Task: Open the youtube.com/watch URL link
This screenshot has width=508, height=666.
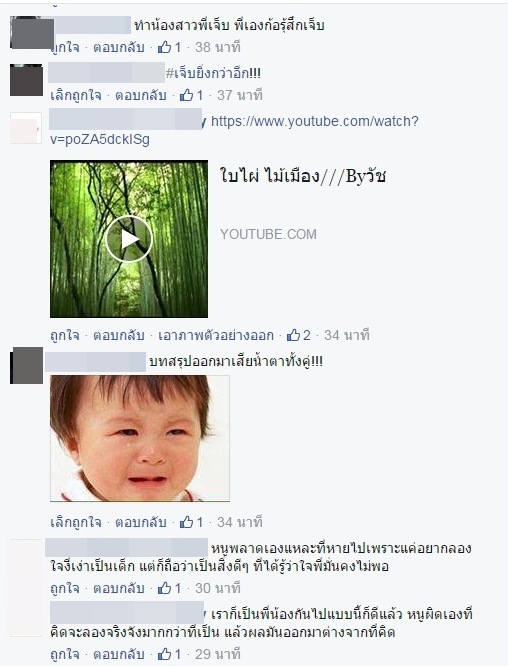Action: [234, 130]
